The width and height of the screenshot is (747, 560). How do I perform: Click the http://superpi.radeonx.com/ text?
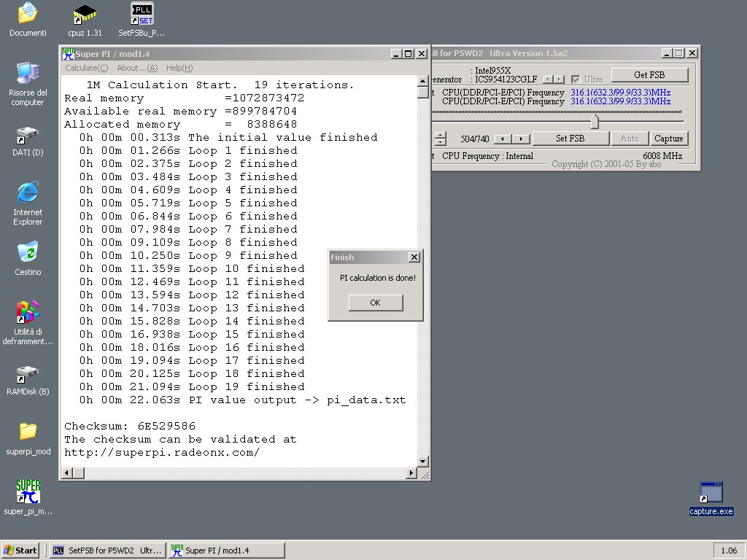(162, 452)
